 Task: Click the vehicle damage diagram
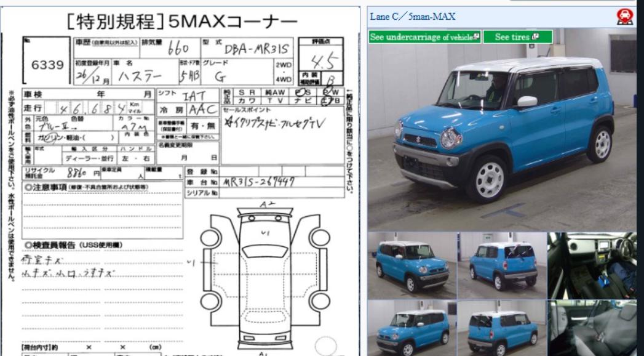264,277
